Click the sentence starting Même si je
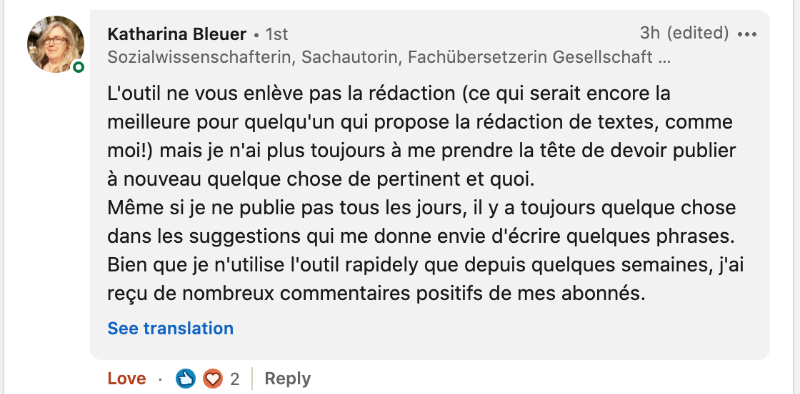Image resolution: width=800 pixels, height=394 pixels. point(422,222)
